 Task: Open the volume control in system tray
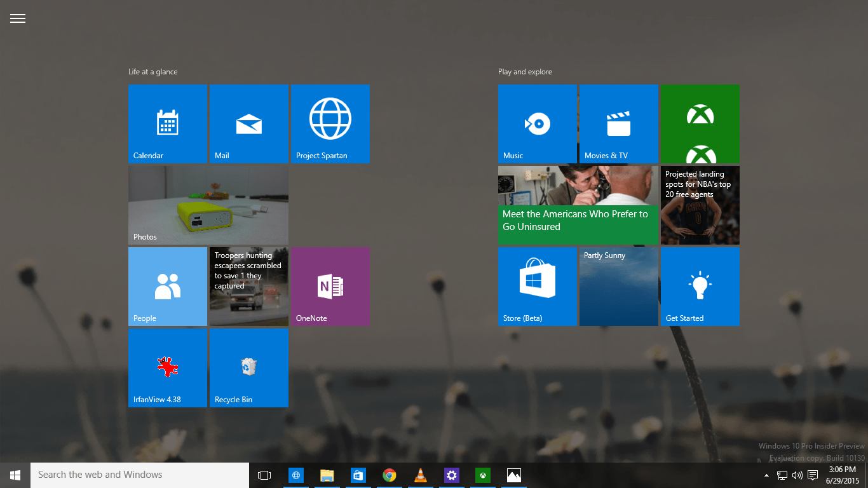pyautogui.click(x=797, y=475)
